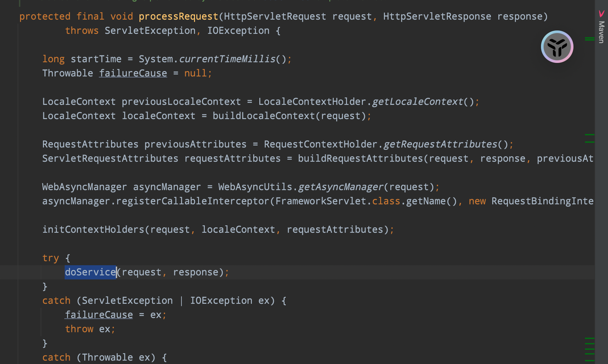Click the pink Maven logo icon
608x364 pixels.
point(601,14)
